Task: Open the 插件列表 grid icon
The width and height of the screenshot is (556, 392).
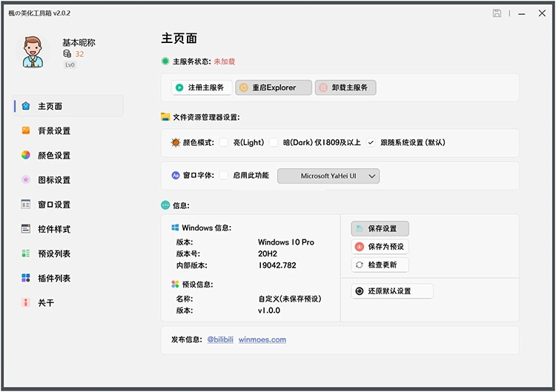Action: [26, 279]
